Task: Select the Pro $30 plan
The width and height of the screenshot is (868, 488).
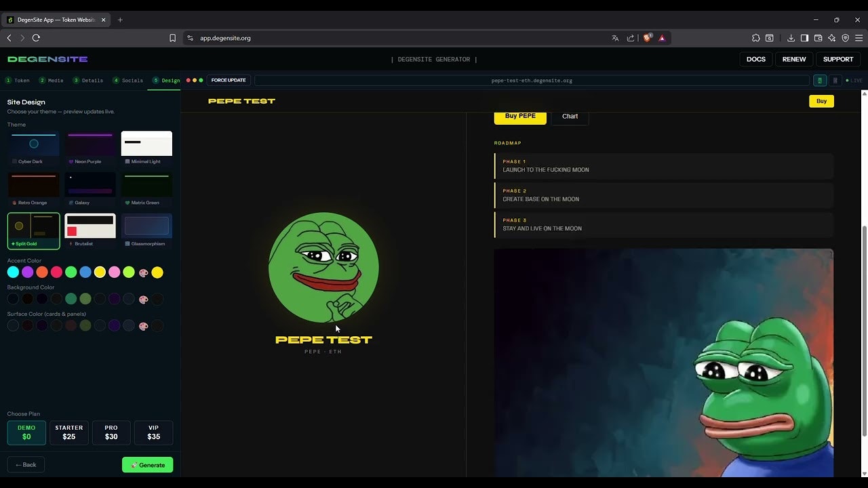Action: click(111, 432)
